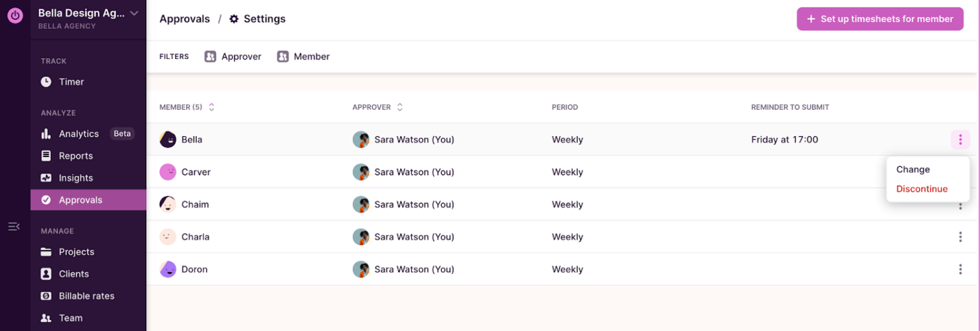Click the Toggl power logo icon
Screen dimensions: 980x331
[14, 16]
